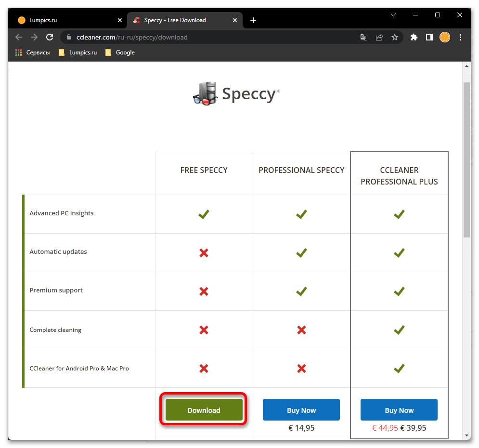Click CCleaner Plus Android & Mac Pro checkmark
The height and width of the screenshot is (448, 479).
(x=399, y=368)
